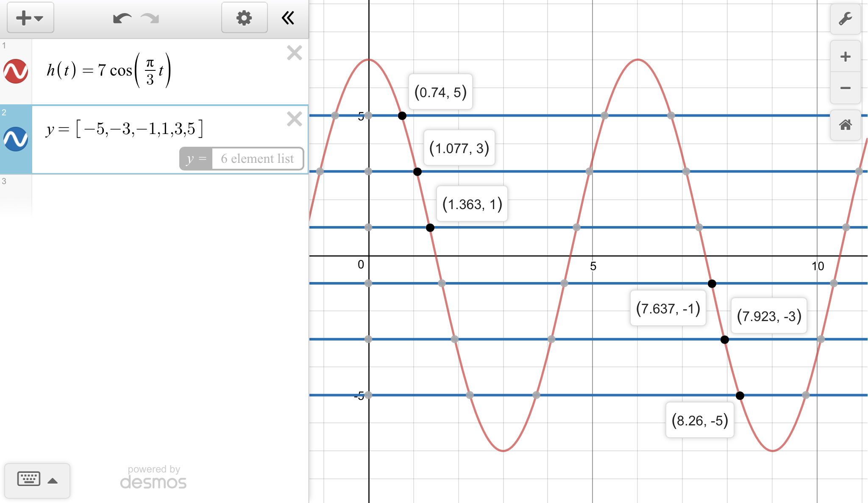The height and width of the screenshot is (503, 868).
Task: Click the undo arrow
Action: point(122,18)
